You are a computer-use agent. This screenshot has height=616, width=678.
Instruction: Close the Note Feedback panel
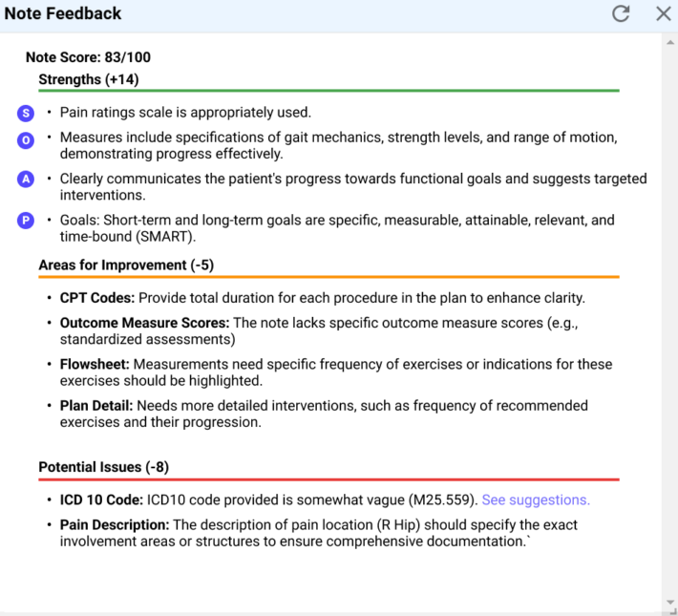point(664,14)
